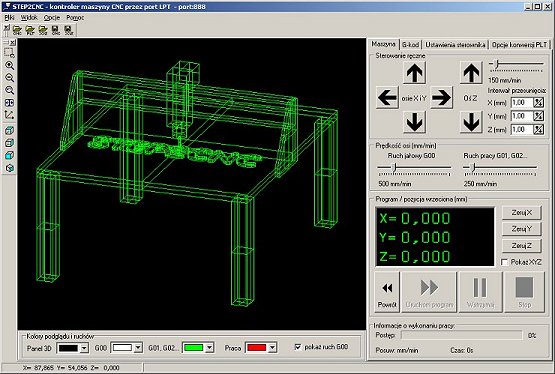The height and width of the screenshot is (374, 555).
Task: Open the Pomoc menu
Action: tap(75, 17)
